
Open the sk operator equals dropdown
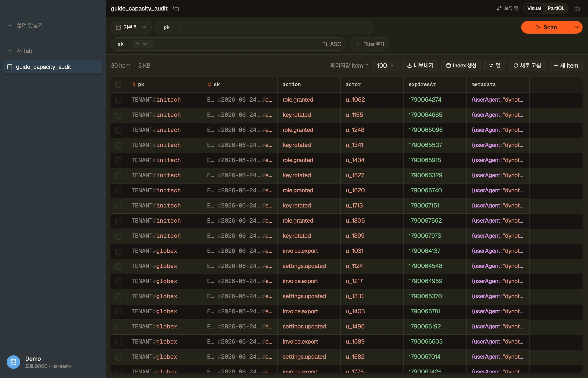coord(141,44)
